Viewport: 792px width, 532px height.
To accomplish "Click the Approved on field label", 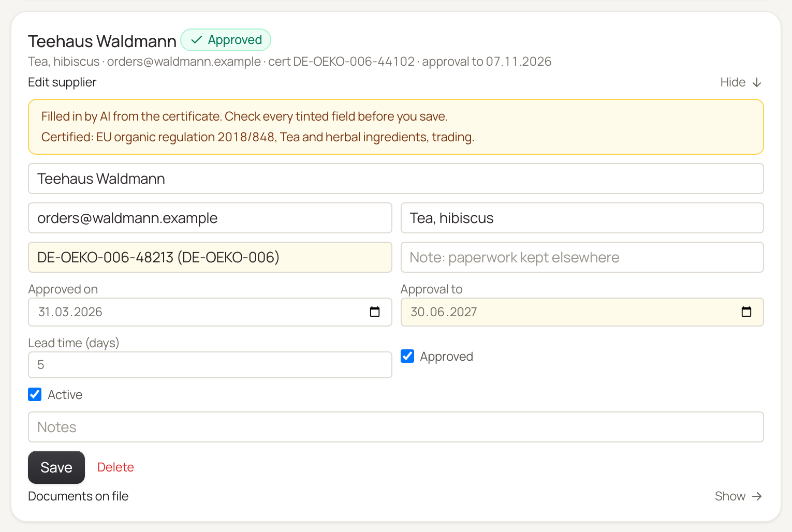I will [x=63, y=289].
